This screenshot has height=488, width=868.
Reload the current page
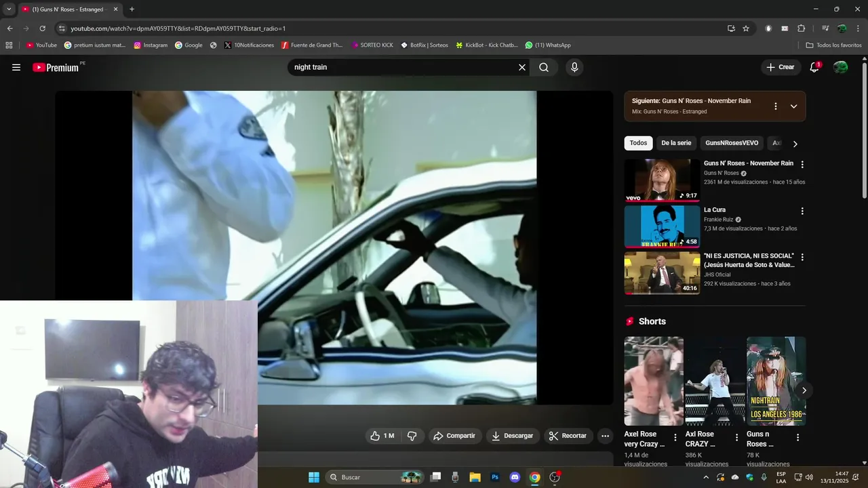click(x=42, y=28)
